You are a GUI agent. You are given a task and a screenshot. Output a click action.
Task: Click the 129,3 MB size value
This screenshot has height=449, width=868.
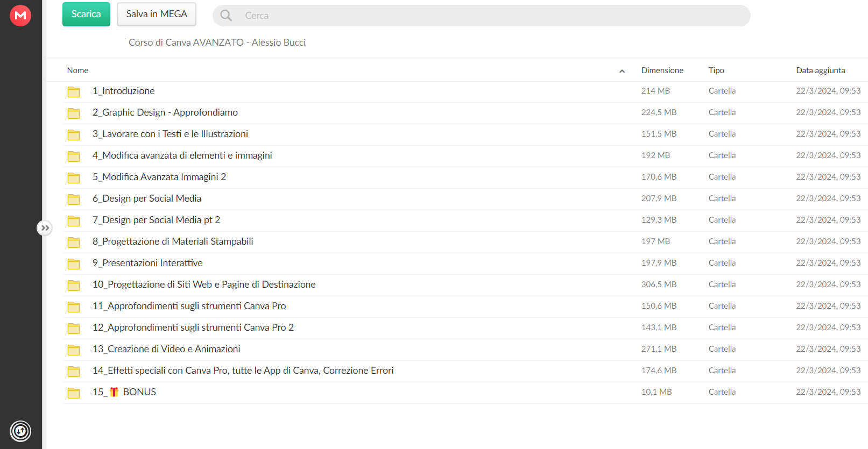[x=659, y=220]
